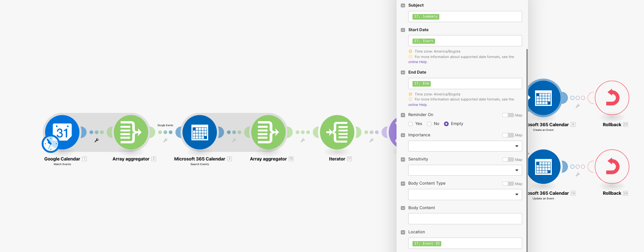Click the 17. Event ID mapped pill
This screenshot has width=644, height=252.
(427, 243)
